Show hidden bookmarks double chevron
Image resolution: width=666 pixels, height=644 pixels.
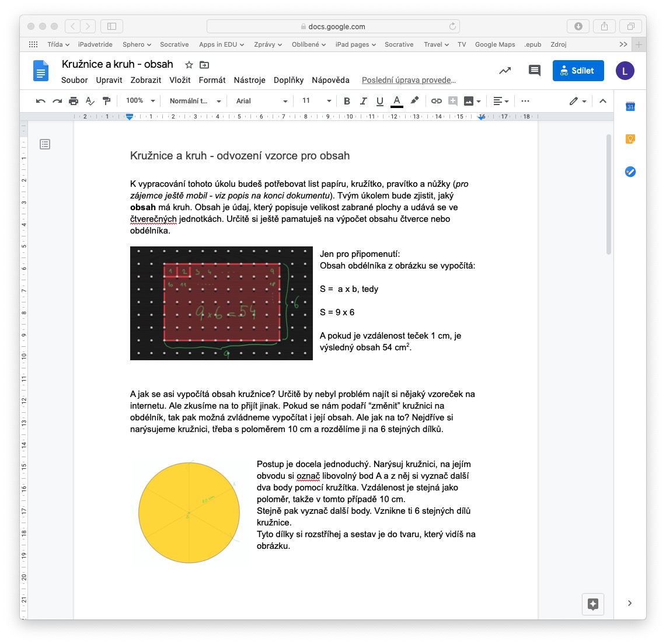tap(623, 44)
